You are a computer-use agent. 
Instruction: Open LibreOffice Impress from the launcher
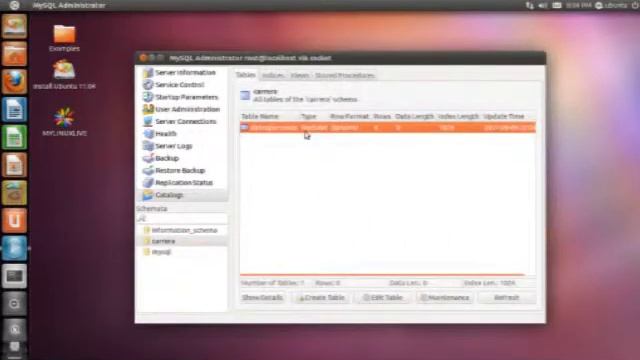[14, 165]
